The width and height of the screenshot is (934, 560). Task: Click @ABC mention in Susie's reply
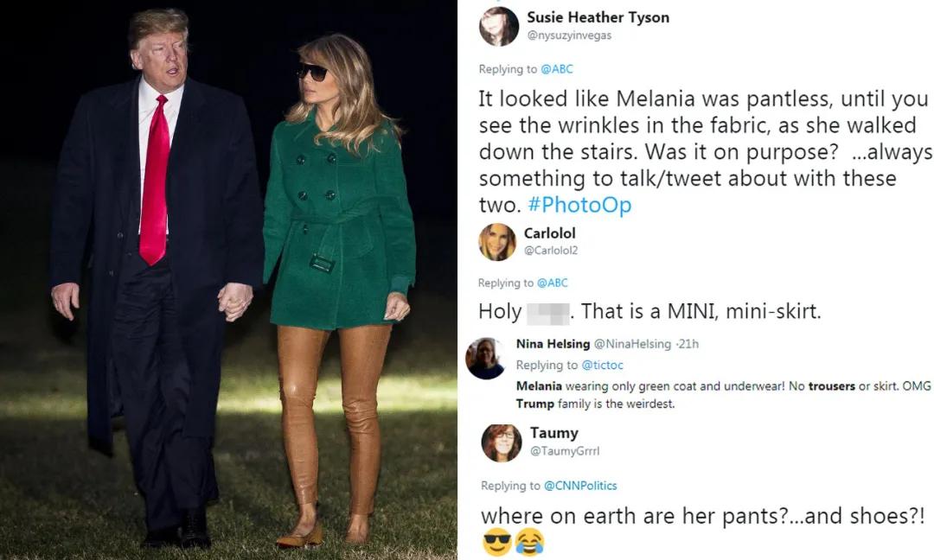click(x=557, y=69)
